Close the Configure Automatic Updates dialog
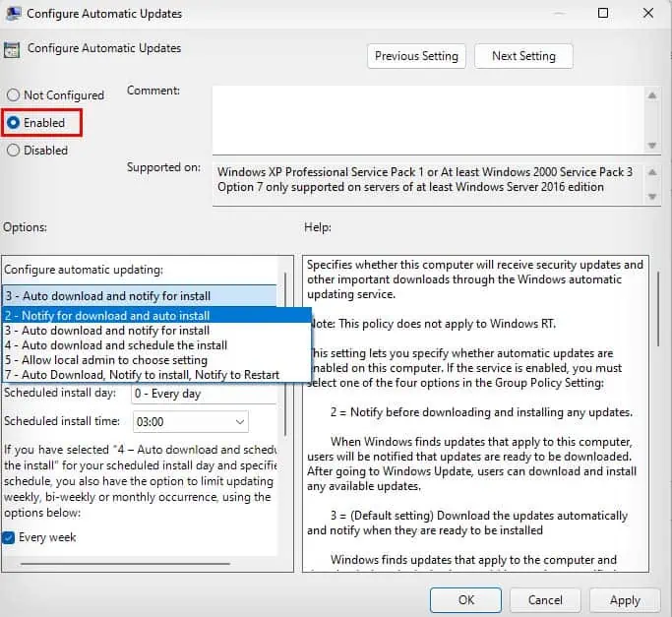This screenshot has height=617, width=672. click(x=648, y=13)
